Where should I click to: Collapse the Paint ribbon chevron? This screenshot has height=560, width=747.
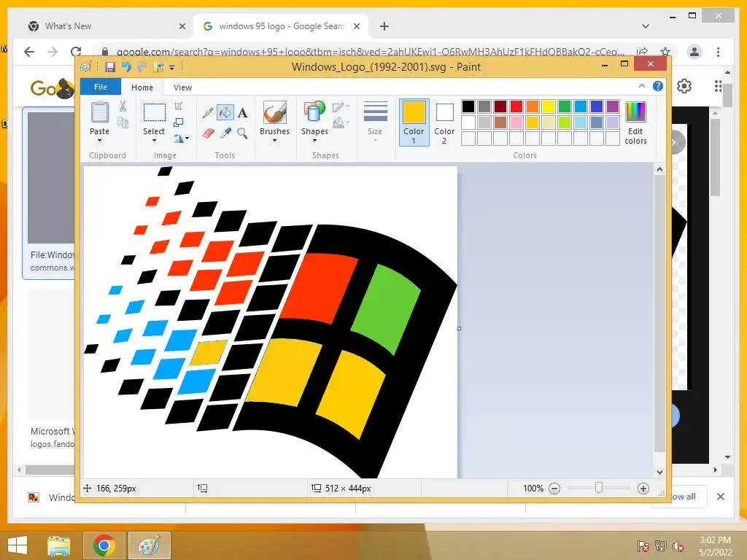click(x=642, y=86)
